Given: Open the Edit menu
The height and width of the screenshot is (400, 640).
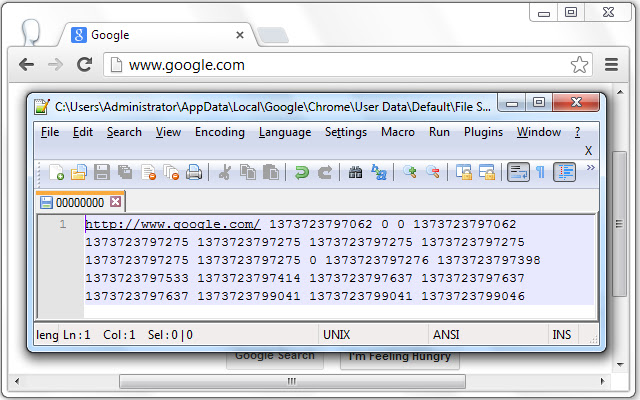Looking at the screenshot, I should [x=83, y=132].
